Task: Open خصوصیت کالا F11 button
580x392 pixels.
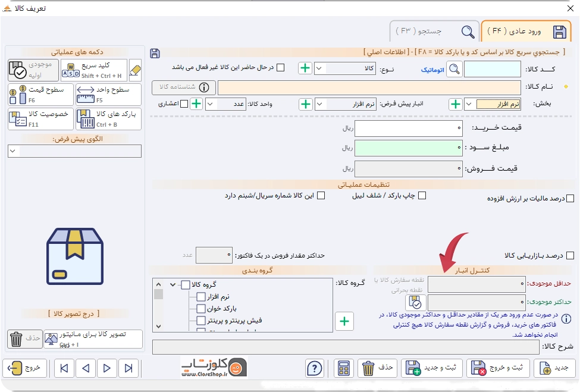Action: (x=40, y=119)
